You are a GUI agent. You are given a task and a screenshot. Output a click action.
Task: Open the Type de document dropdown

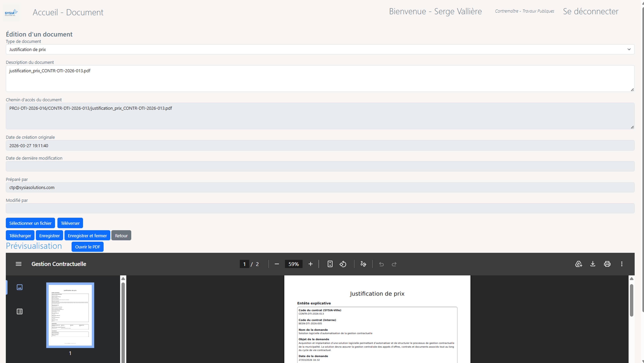coord(320,49)
